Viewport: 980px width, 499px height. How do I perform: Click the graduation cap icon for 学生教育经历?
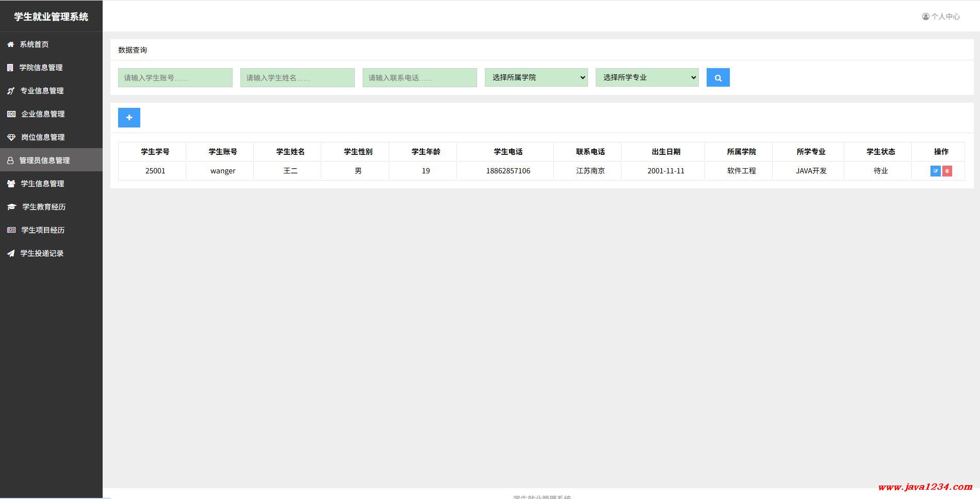click(x=11, y=207)
